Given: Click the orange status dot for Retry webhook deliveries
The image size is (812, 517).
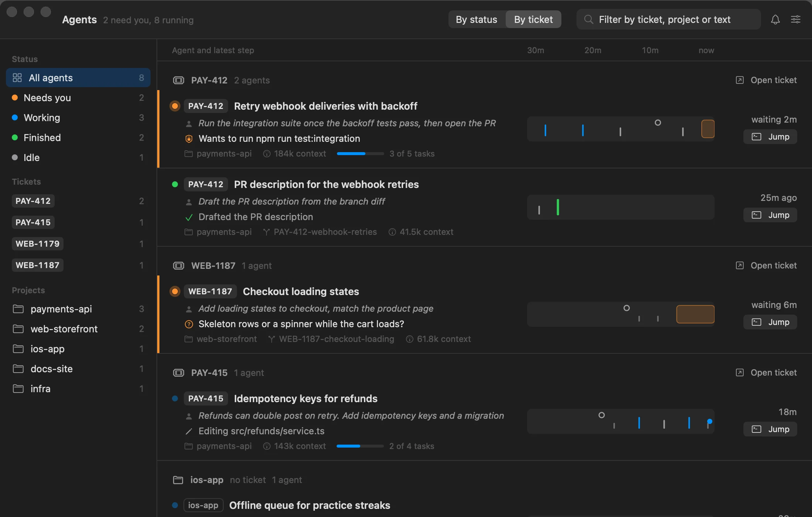Looking at the screenshot, I should [x=175, y=106].
